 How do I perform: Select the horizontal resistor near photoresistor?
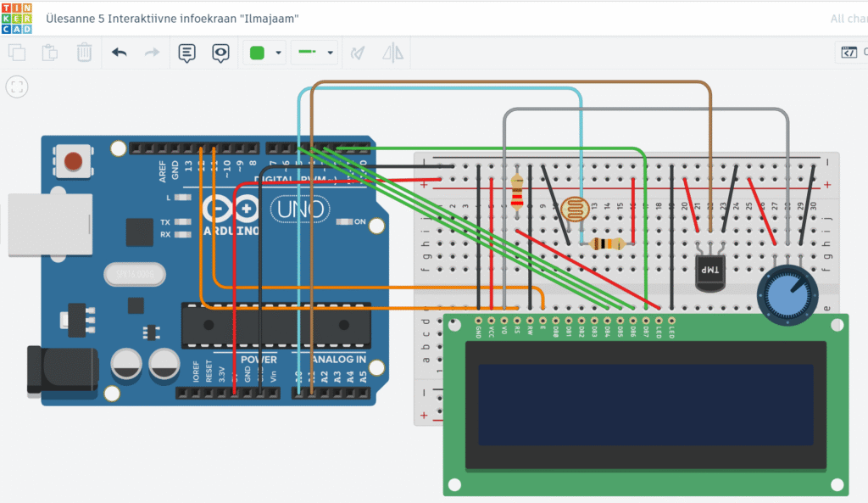(607, 243)
